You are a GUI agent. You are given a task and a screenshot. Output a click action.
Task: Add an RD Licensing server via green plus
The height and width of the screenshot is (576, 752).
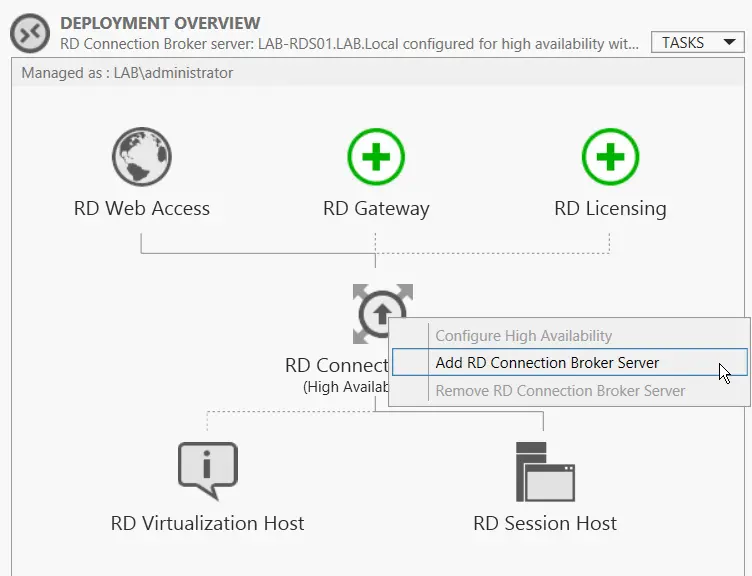click(610, 159)
